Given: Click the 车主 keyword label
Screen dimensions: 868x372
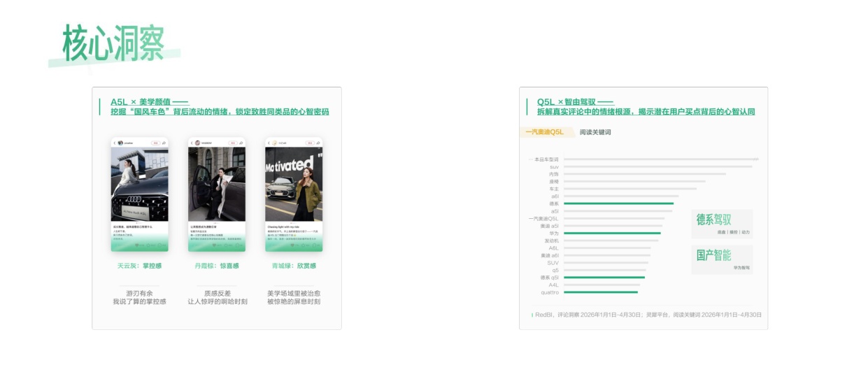Looking at the screenshot, I should [x=554, y=189].
